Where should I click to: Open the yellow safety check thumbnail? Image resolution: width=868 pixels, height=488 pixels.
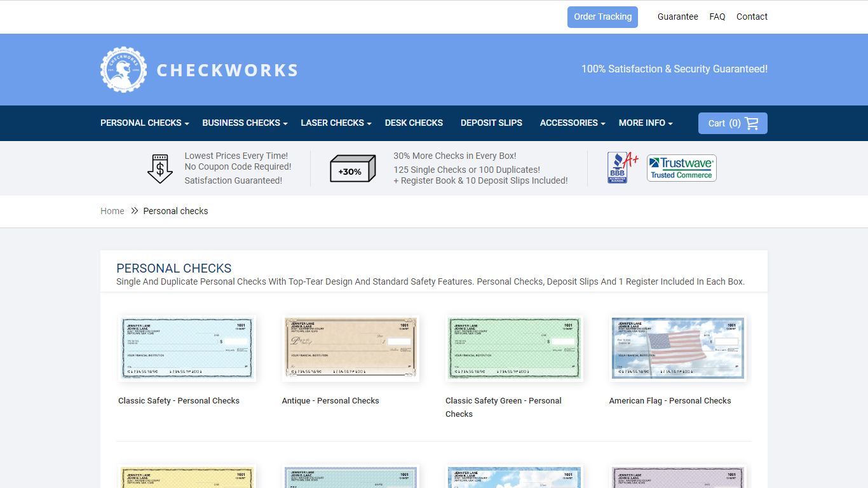(x=187, y=477)
